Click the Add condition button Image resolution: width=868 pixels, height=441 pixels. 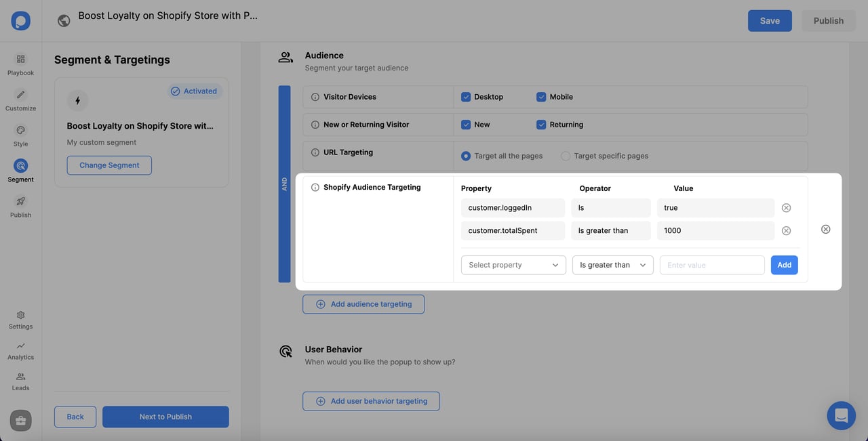pos(785,265)
